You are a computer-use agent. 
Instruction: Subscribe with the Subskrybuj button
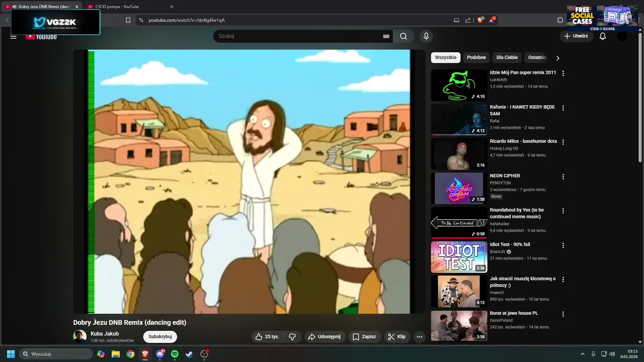pyautogui.click(x=160, y=337)
